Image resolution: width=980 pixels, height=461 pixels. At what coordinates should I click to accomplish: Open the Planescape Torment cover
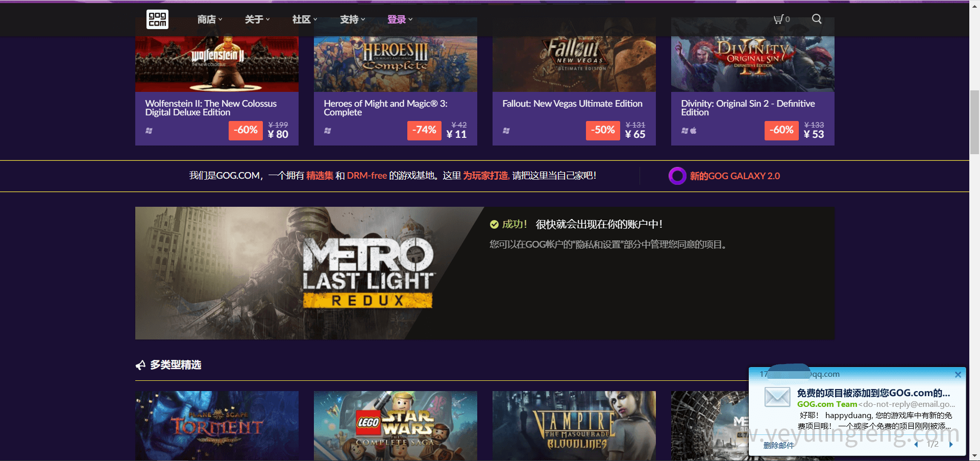(217, 426)
